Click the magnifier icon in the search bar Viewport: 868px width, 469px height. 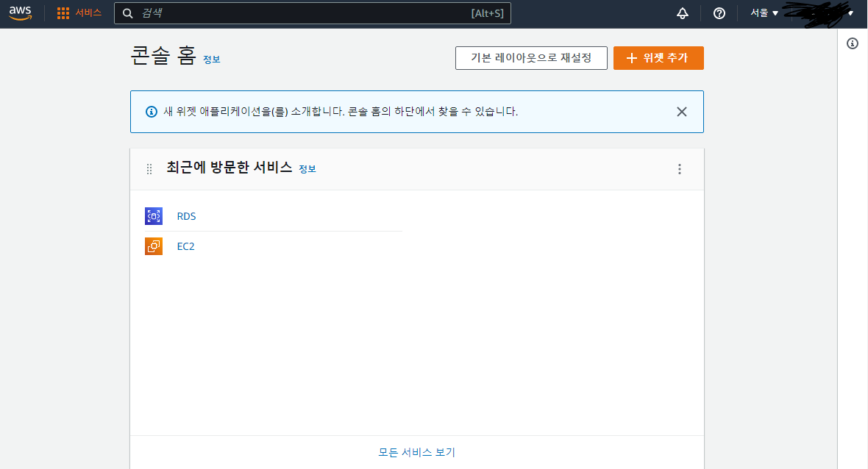click(127, 13)
